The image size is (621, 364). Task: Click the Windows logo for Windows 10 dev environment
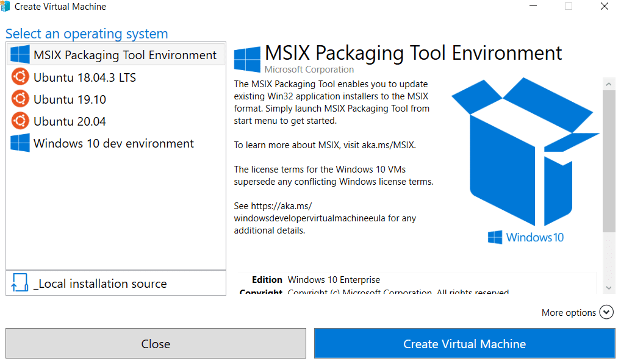pos(20,143)
